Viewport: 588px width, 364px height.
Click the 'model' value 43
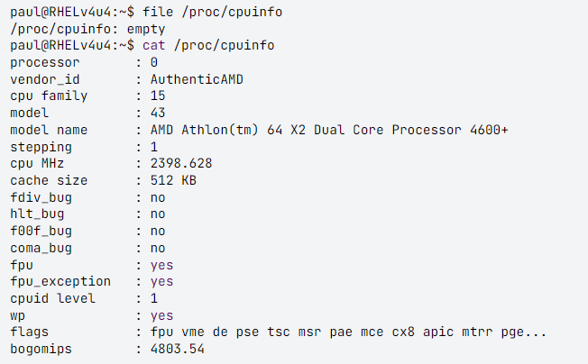(158, 113)
